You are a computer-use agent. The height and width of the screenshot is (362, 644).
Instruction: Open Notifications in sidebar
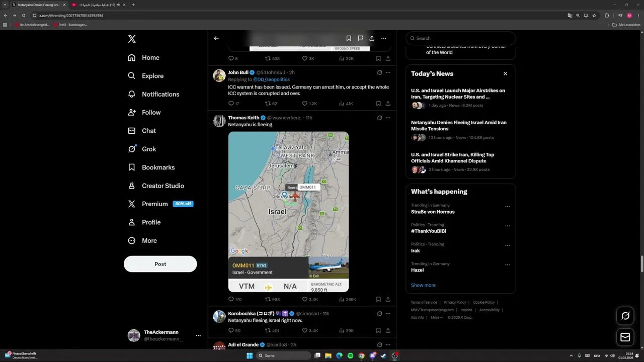pos(153,94)
